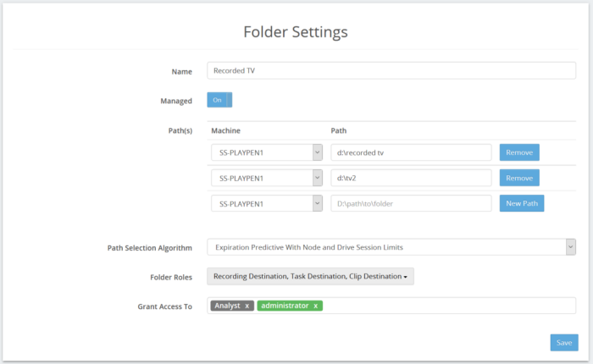Click the empty D:\path\to\folder field
Viewport: 593px width, 364px height.
coord(411,203)
